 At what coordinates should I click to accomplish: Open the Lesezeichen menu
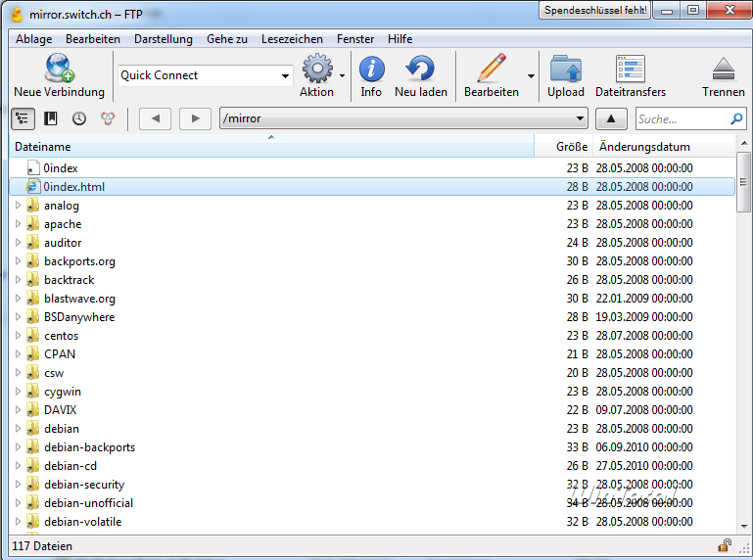pos(292,39)
